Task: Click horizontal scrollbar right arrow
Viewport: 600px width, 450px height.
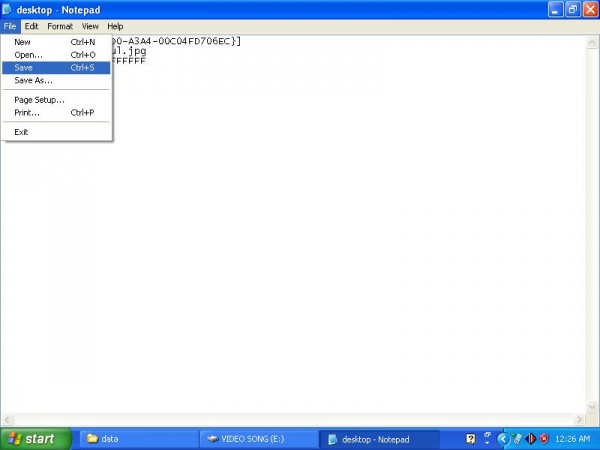Action: [x=579, y=420]
